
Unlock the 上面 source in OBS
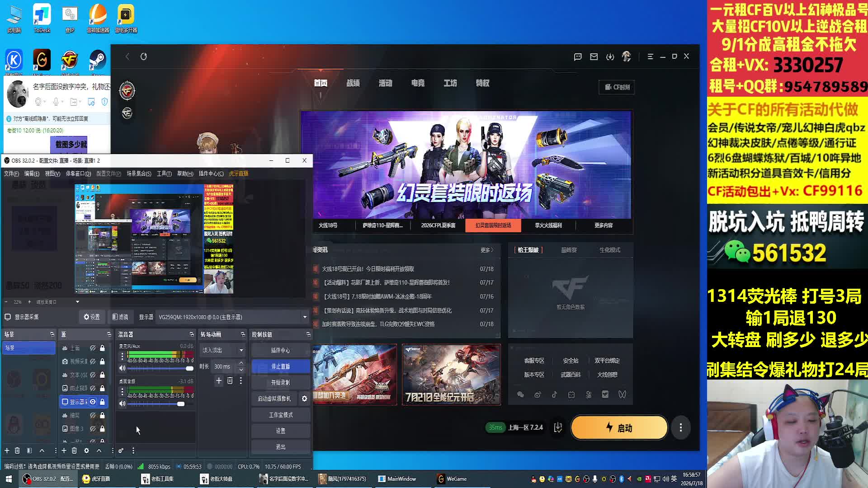pyautogui.click(x=102, y=348)
